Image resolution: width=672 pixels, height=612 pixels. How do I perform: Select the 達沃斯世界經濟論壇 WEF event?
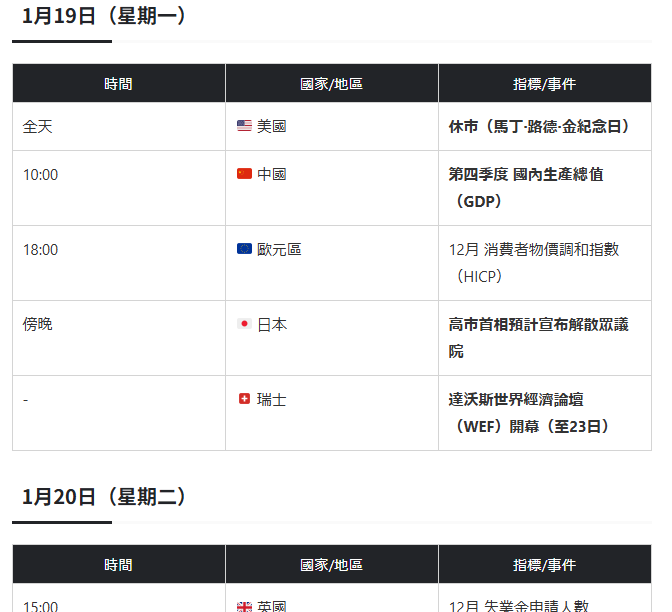pyautogui.click(x=530, y=412)
